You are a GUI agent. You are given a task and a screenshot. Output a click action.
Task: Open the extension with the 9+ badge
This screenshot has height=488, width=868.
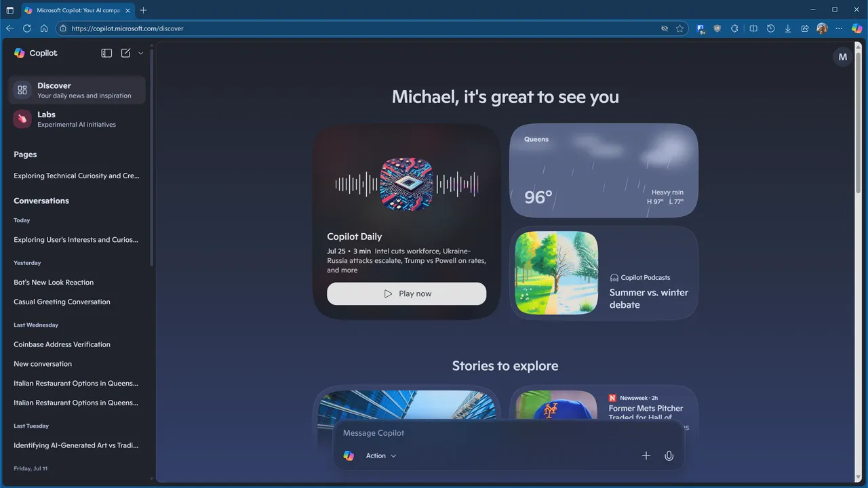pyautogui.click(x=701, y=28)
